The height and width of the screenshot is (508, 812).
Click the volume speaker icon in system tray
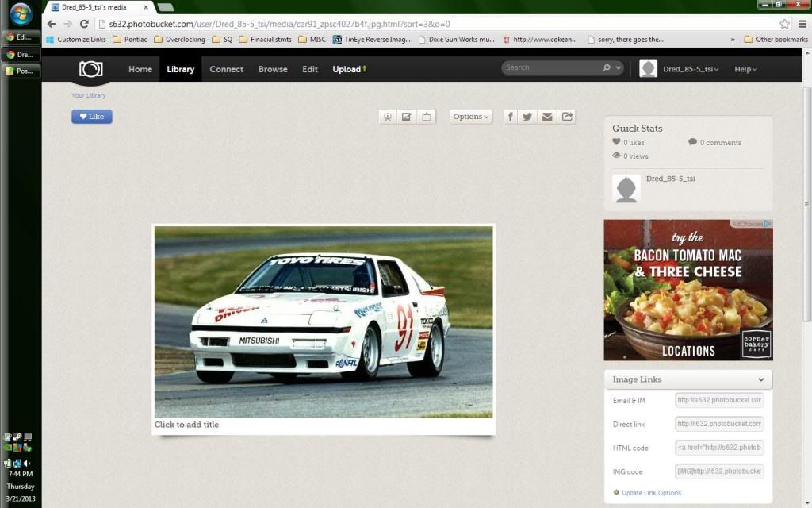pos(27,463)
